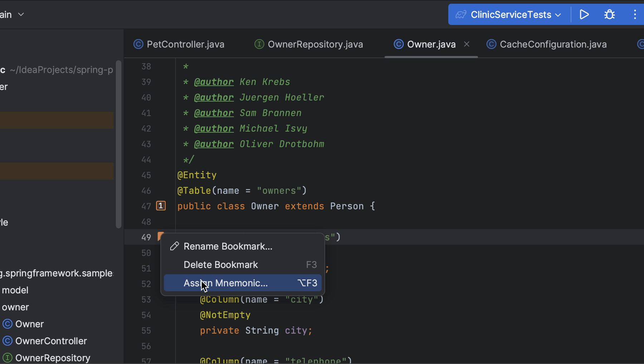The image size is (644, 364).
Task: Run ClinicServiceTests with the play icon
Action: (584, 15)
